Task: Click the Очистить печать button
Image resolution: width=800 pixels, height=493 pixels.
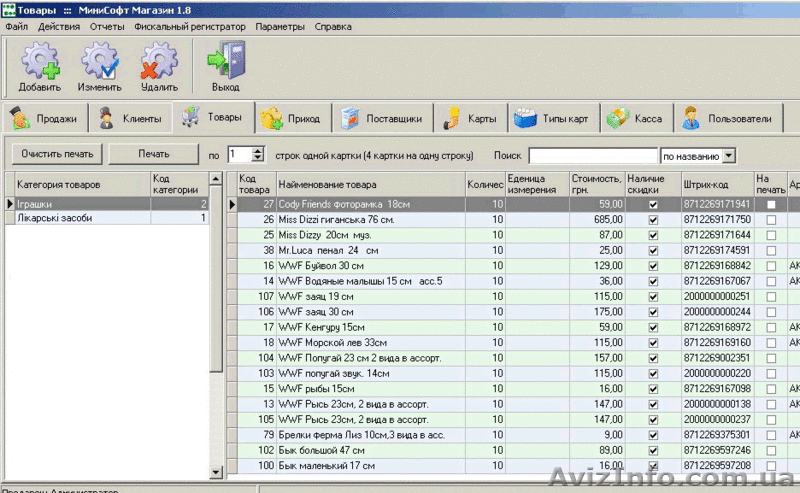Action: 57,155
